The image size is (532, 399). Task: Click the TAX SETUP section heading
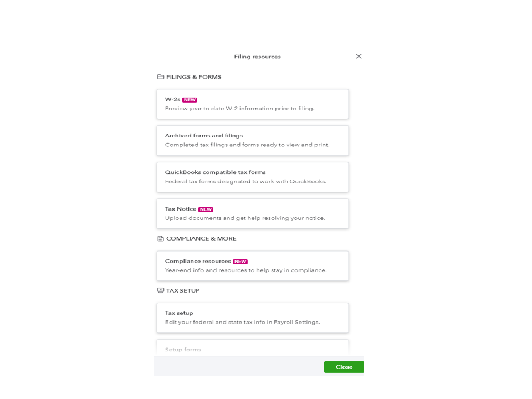tap(183, 290)
